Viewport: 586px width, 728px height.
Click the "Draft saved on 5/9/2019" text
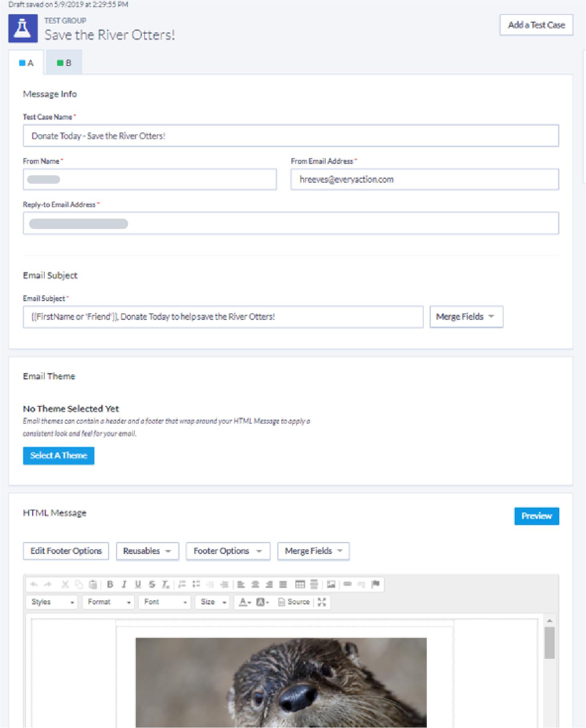coord(68,4)
